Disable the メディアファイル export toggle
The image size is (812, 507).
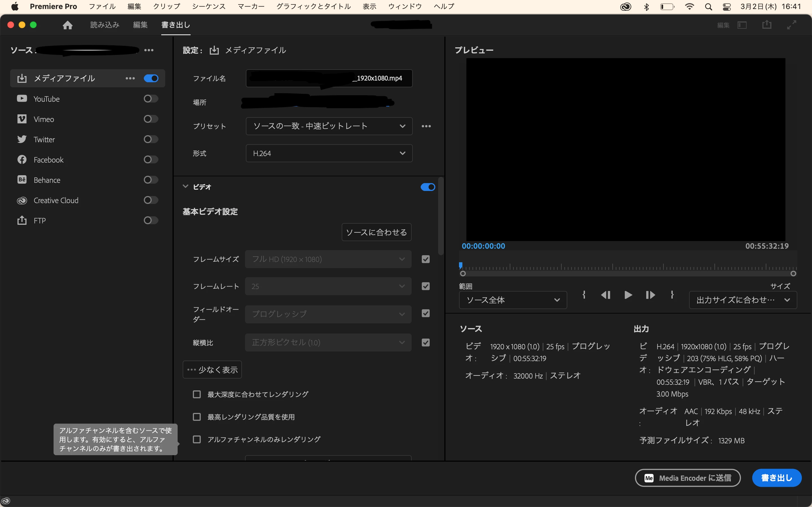pos(151,78)
